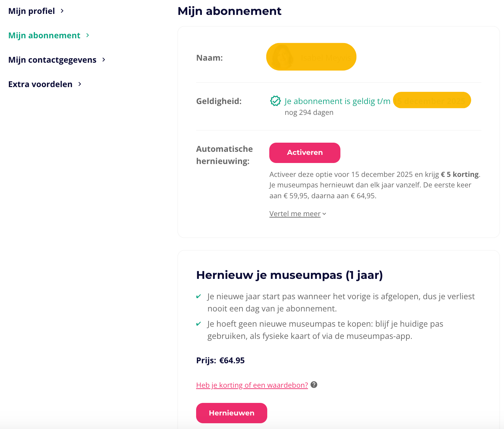504x429 pixels.
Task: Open the korting of waardebon link
Action: [x=252, y=385]
